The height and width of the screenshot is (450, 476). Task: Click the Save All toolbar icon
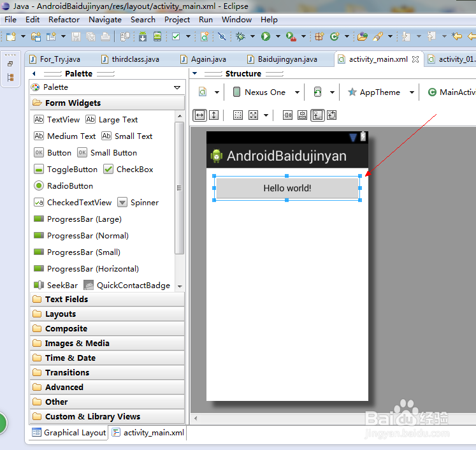[x=90, y=37]
